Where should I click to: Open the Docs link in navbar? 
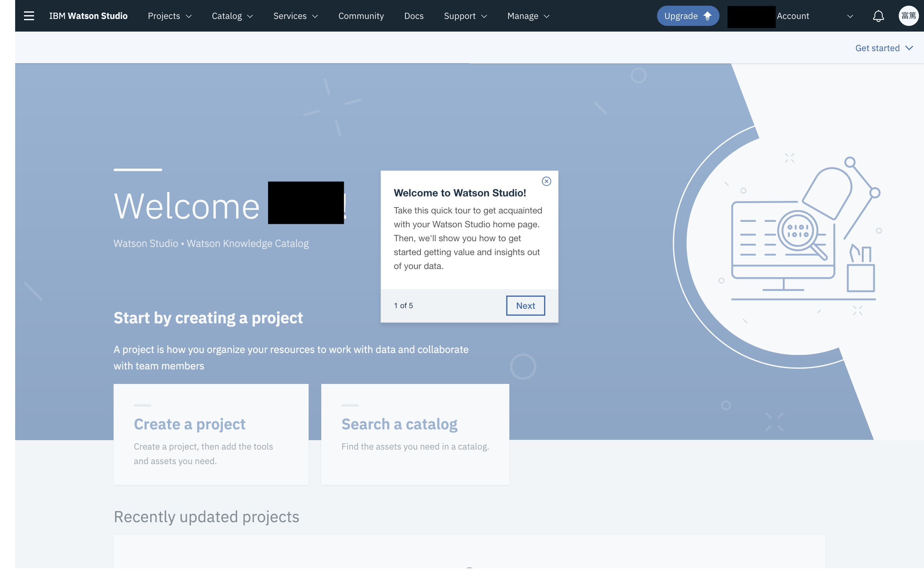414,16
